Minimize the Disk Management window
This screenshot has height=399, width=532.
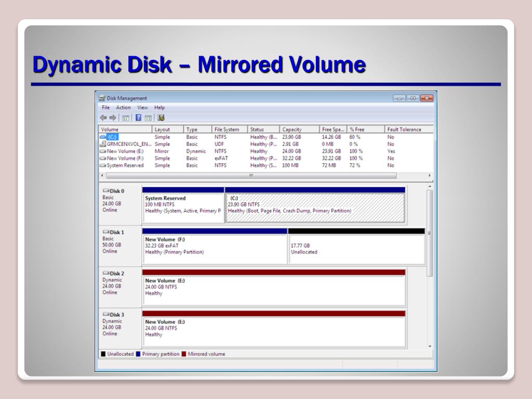400,98
